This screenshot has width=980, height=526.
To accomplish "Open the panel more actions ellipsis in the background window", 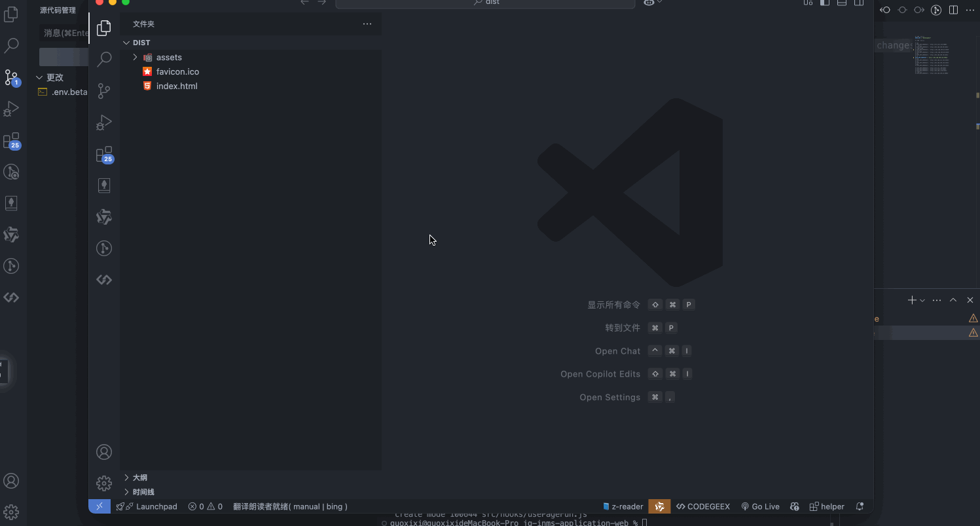I will [x=937, y=300].
